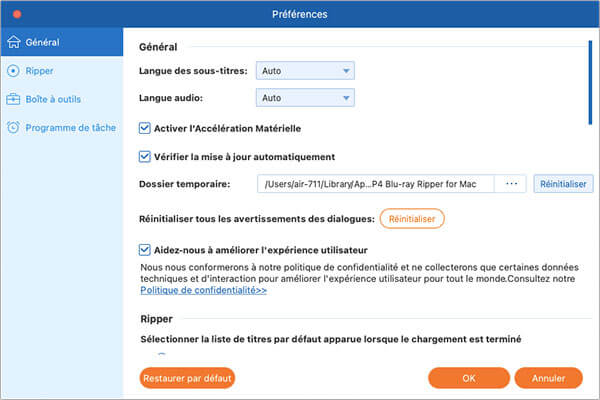Select the Ripper tab label in sidebar
Screen dimensions: 600x400
[x=40, y=71]
